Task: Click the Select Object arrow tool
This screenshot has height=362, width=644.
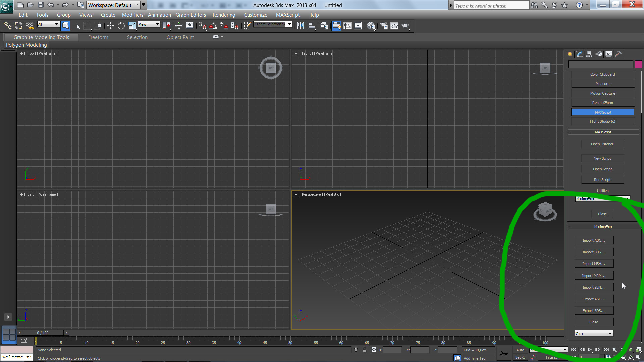Action: 65,26
